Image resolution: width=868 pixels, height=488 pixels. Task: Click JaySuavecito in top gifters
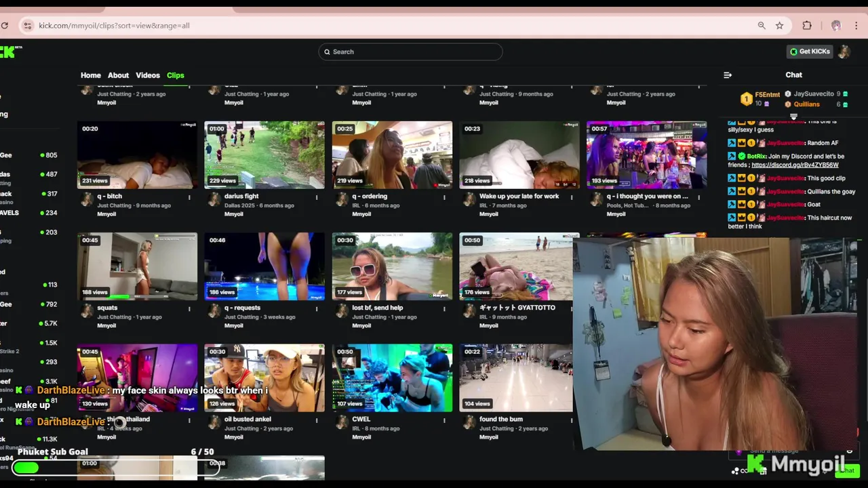(x=814, y=94)
